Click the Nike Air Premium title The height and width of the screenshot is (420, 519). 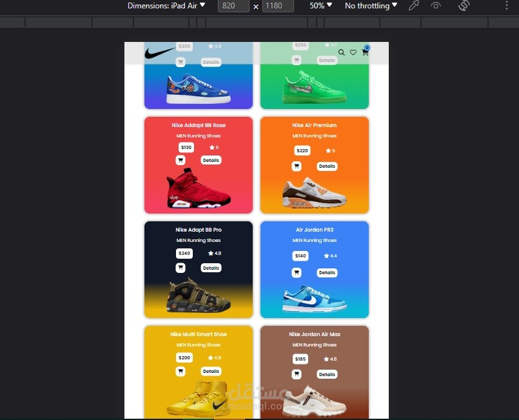pyautogui.click(x=315, y=125)
